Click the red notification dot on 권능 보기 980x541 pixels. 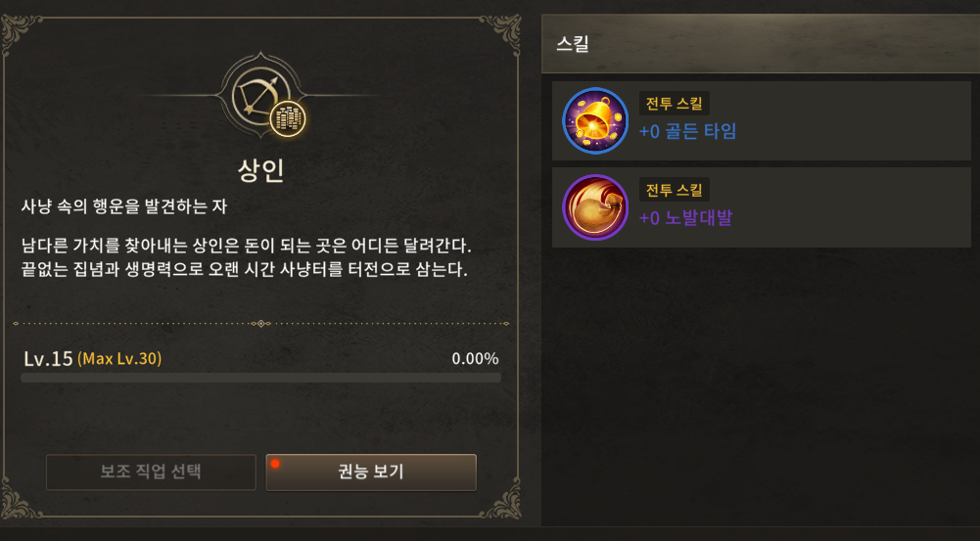pyautogui.click(x=275, y=464)
